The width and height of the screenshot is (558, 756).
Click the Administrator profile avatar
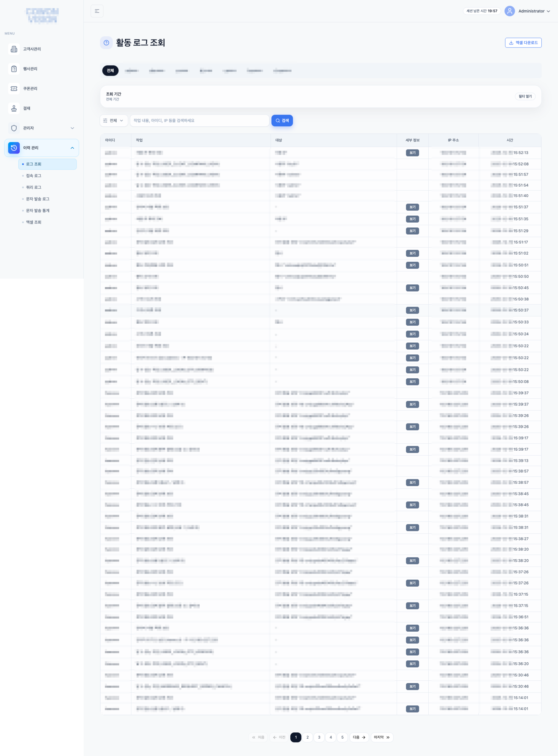click(509, 11)
